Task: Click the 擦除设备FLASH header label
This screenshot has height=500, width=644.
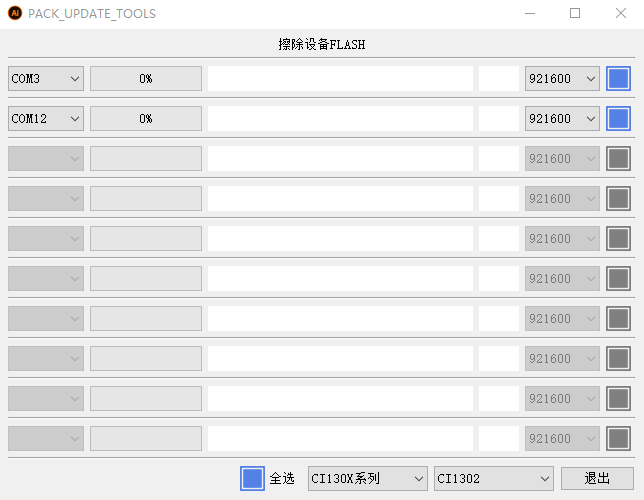Action: click(x=321, y=45)
